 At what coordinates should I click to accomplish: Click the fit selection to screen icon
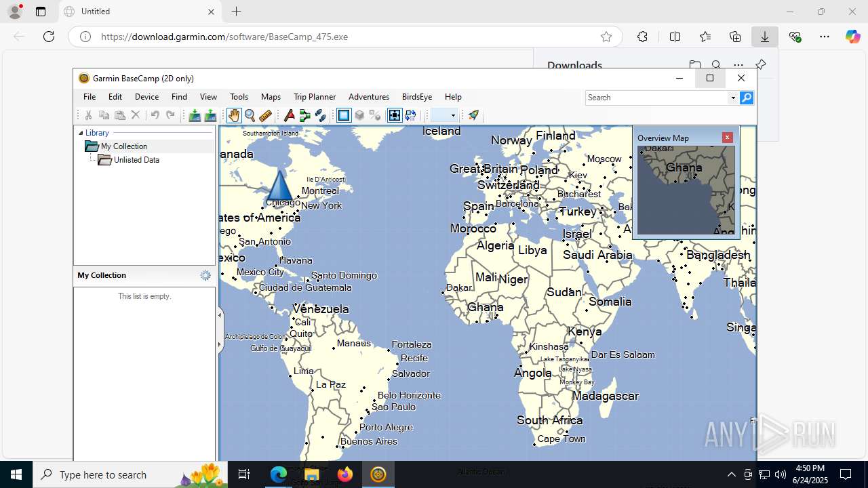pyautogui.click(x=395, y=115)
